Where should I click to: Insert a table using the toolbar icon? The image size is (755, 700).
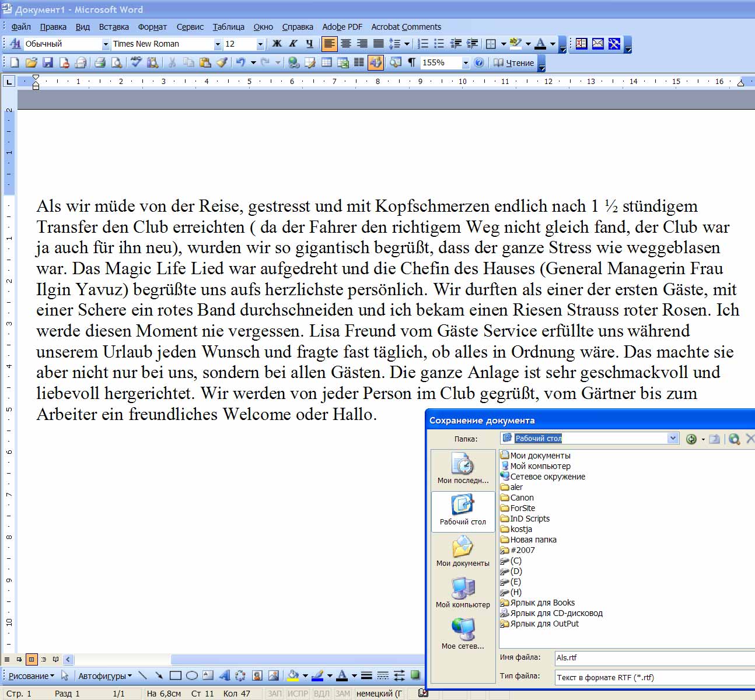[327, 62]
